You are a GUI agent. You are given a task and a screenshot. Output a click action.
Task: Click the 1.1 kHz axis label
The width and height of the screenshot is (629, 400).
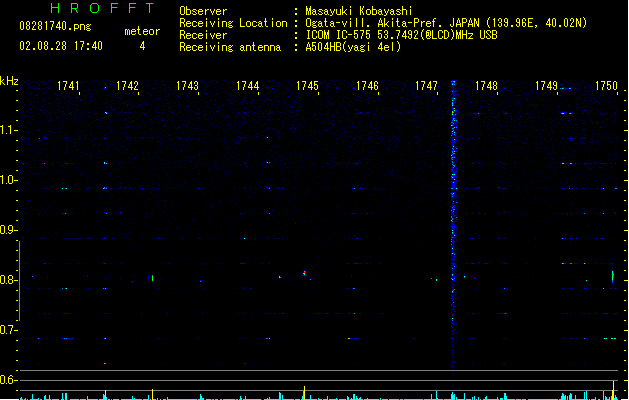tap(8, 130)
